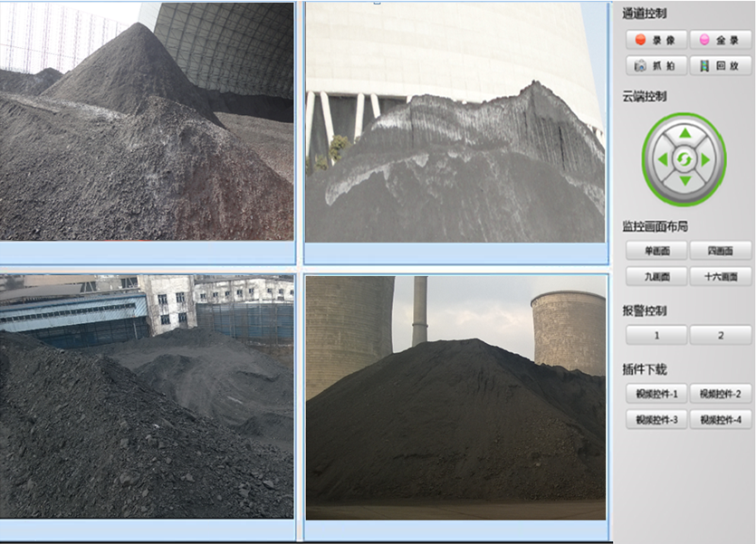Download plugin 视频控件-1
Image resolution: width=756 pixels, height=544 pixels.
(x=656, y=394)
